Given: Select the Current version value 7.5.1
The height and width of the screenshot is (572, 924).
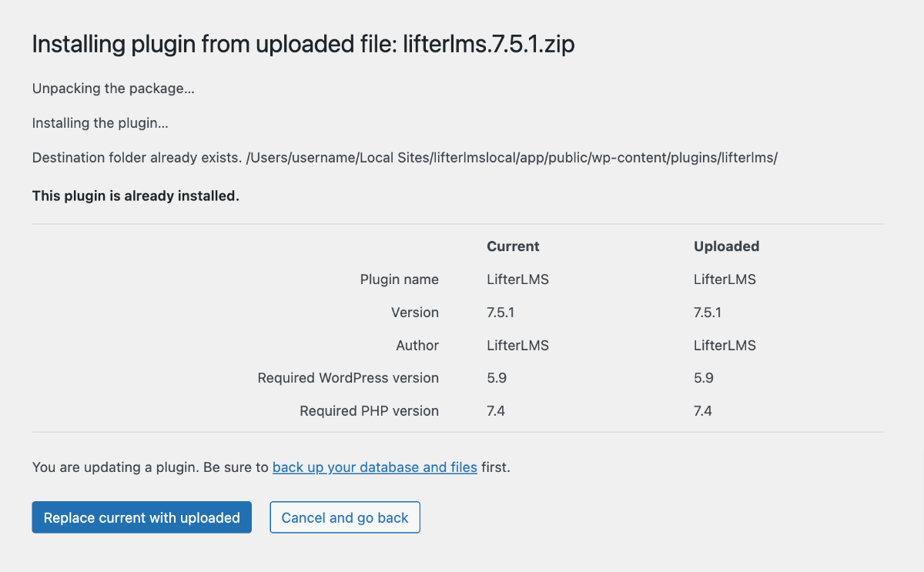Looking at the screenshot, I should point(500,313).
